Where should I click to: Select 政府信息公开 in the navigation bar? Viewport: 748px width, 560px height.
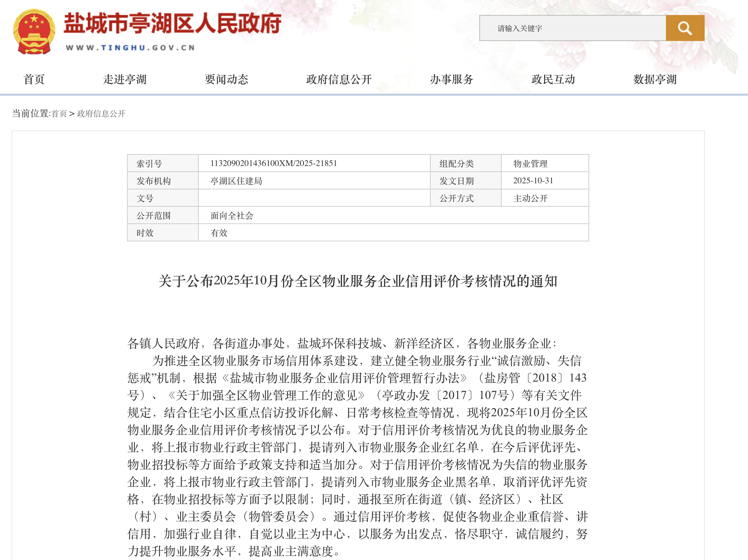coord(339,79)
